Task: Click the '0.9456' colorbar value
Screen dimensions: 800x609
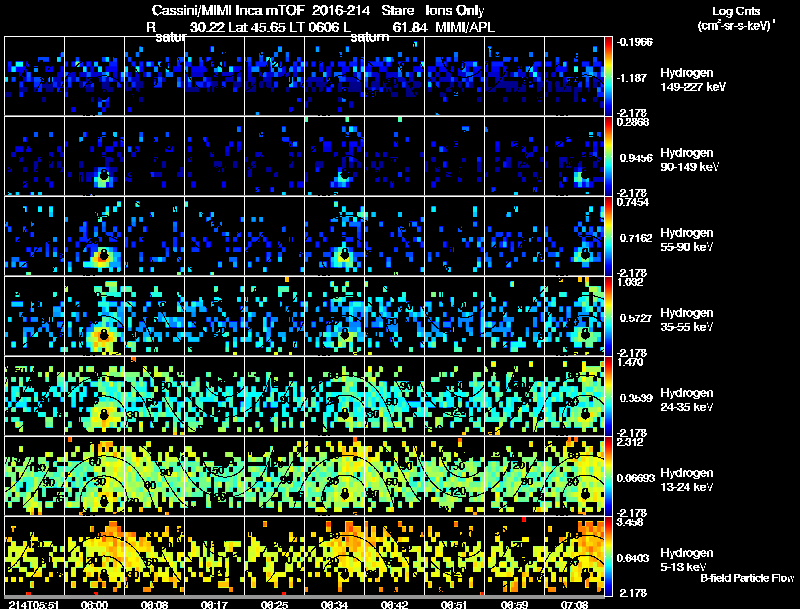Action: click(636, 158)
